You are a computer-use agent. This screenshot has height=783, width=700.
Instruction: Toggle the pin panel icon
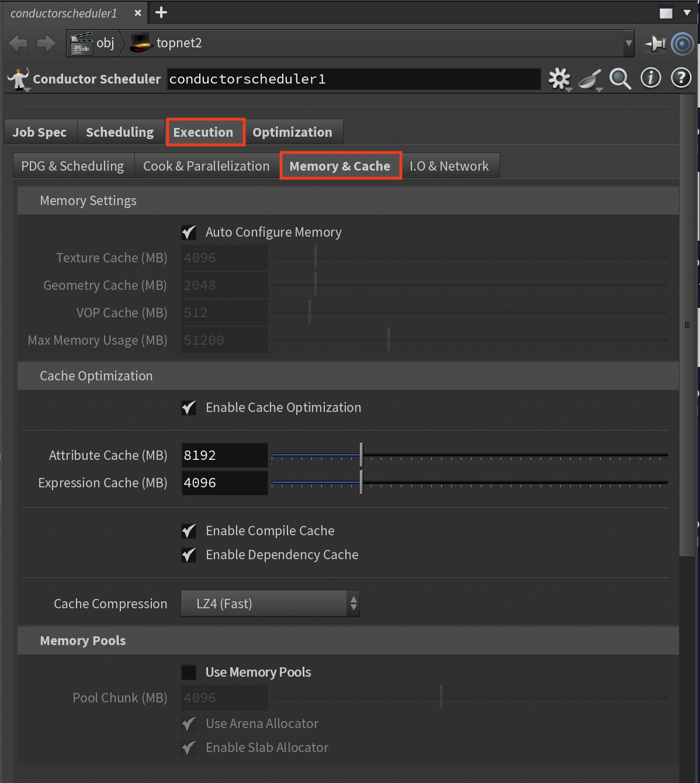(656, 43)
